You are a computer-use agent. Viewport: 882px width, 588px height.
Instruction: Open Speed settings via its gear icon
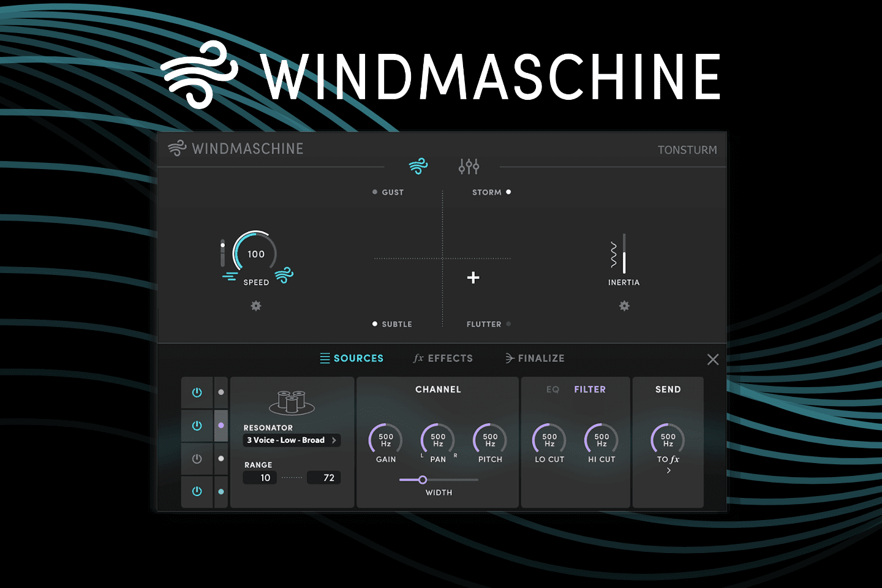[256, 306]
